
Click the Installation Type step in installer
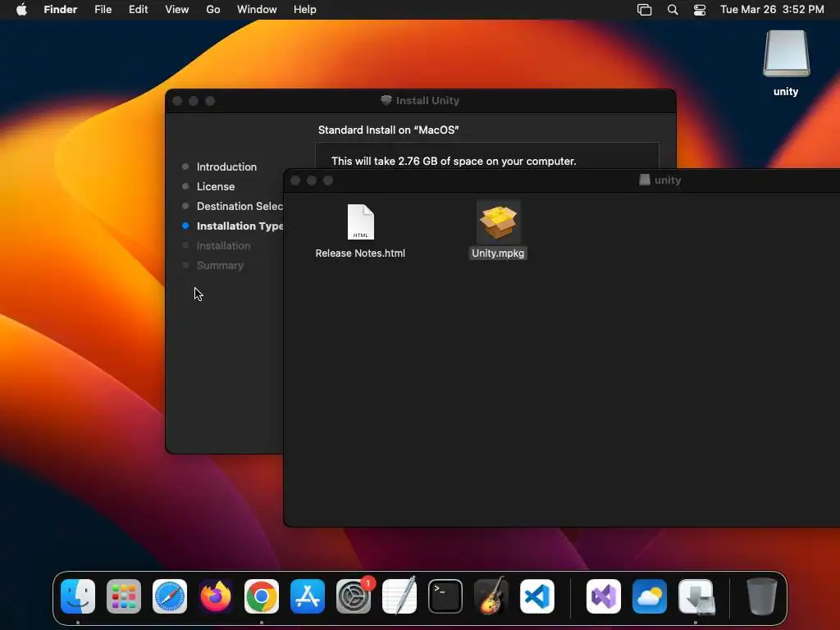point(240,226)
